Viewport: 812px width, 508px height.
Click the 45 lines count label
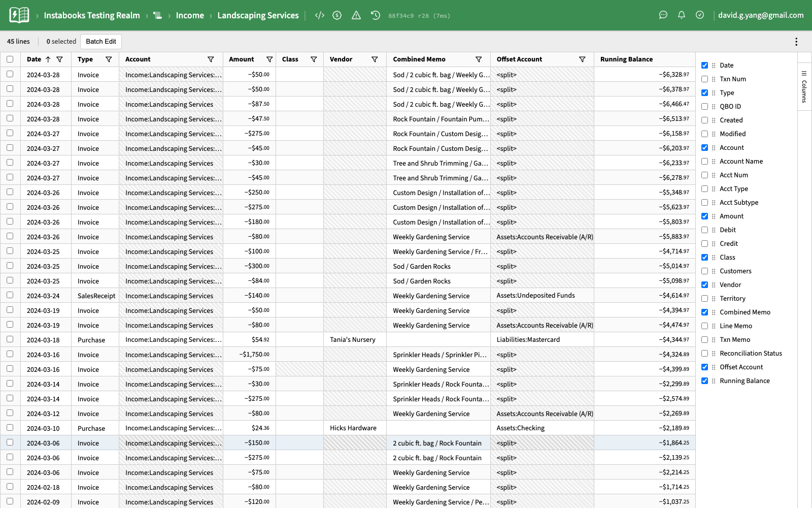(18, 42)
